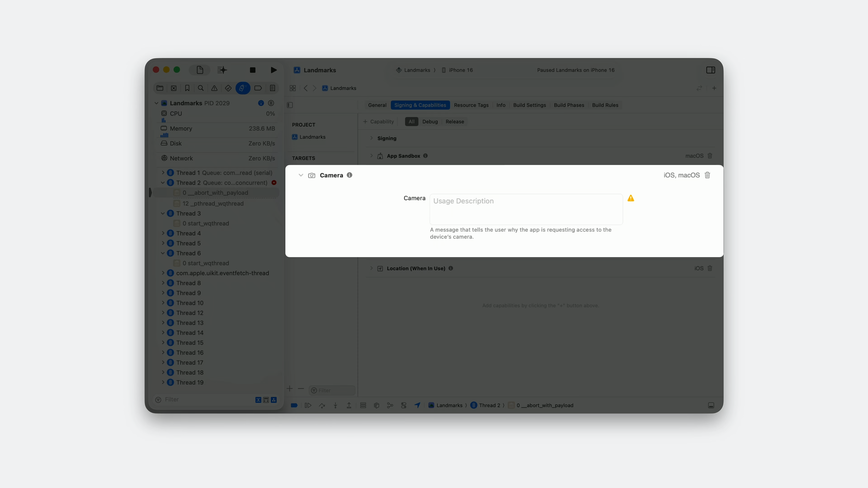Image resolution: width=868 pixels, height=488 pixels.
Task: Select the Landmarks project in list
Action: click(x=312, y=137)
